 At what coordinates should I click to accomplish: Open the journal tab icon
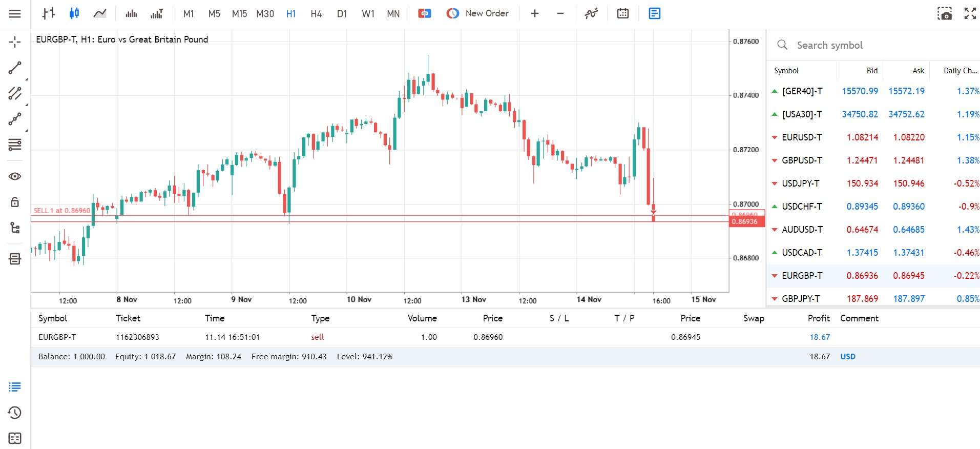click(15, 438)
